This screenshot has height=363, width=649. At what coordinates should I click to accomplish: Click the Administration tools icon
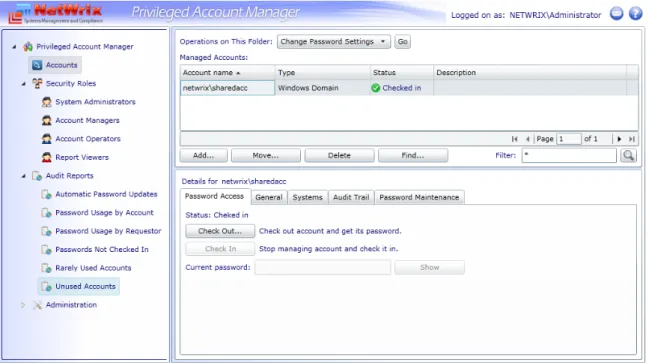pos(37,305)
